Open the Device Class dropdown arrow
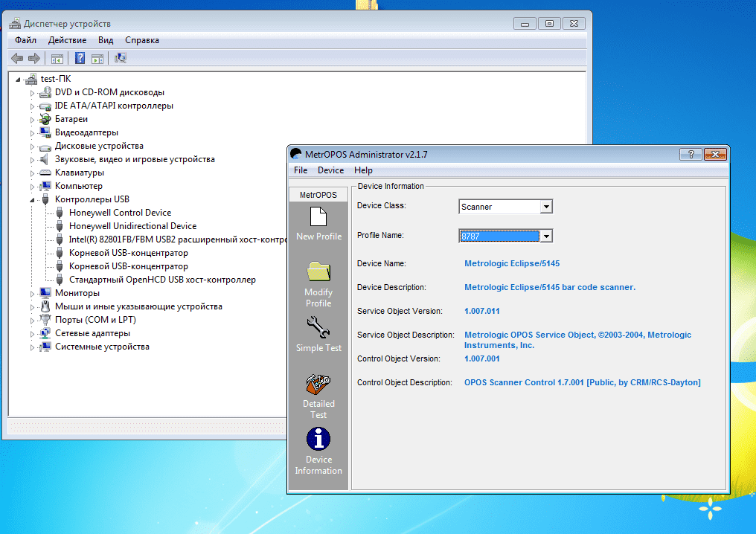 point(545,207)
